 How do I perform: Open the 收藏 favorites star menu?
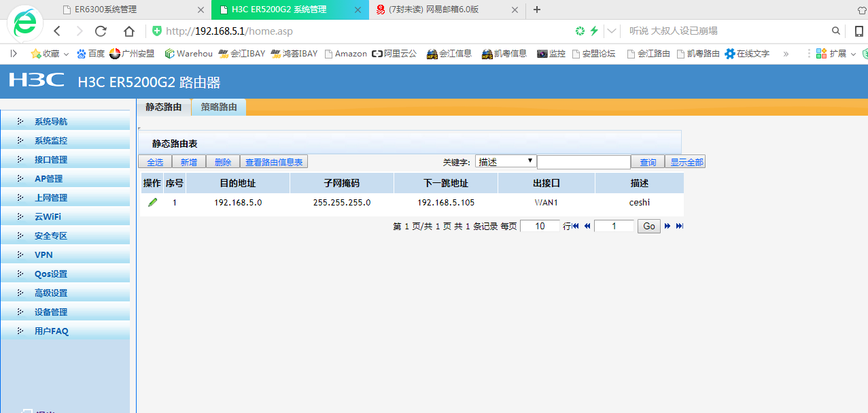click(x=49, y=53)
